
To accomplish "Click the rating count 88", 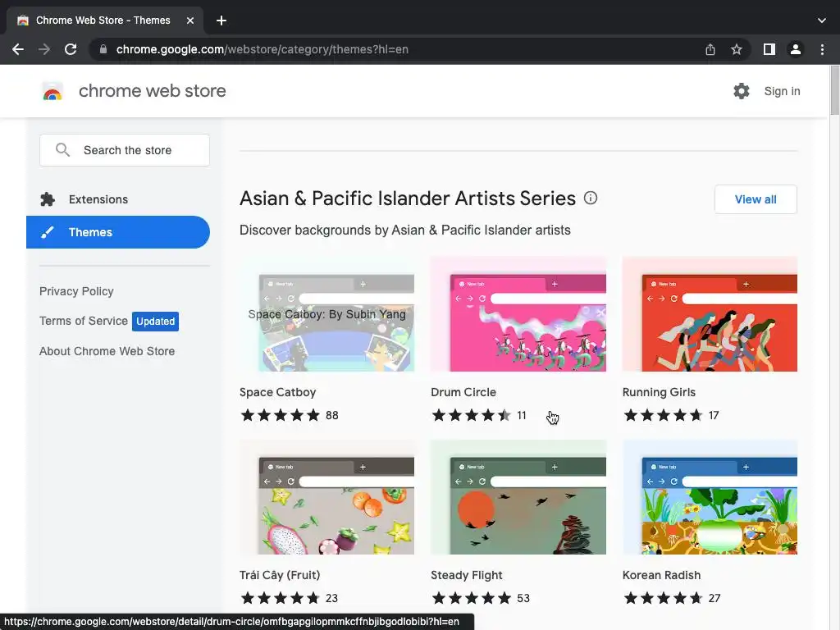I will (x=332, y=415).
